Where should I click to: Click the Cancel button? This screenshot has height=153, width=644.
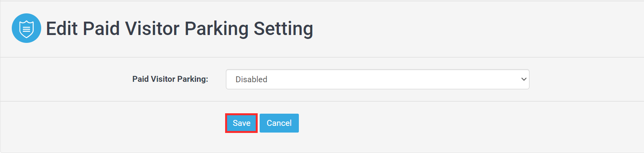(x=279, y=123)
